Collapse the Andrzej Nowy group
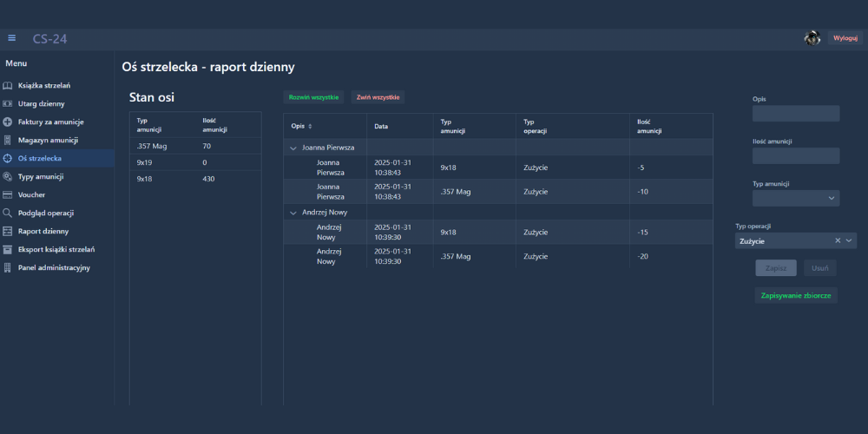The width and height of the screenshot is (868, 434). point(293,213)
